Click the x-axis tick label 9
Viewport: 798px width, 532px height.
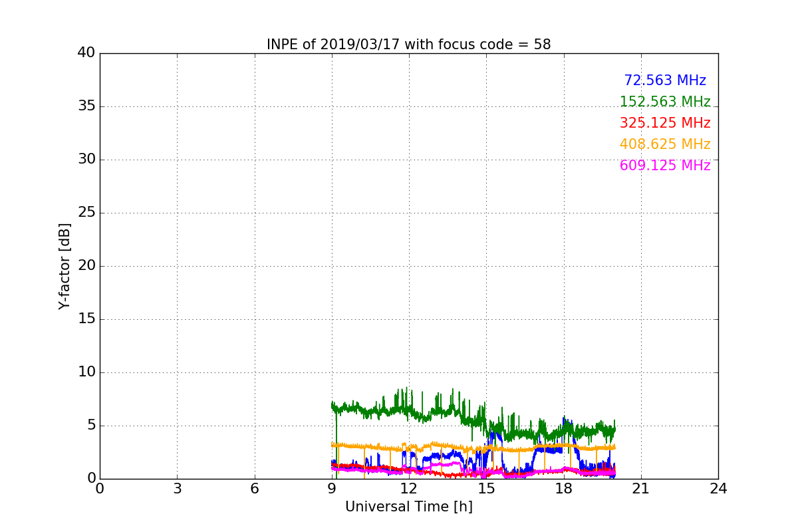tap(332, 489)
